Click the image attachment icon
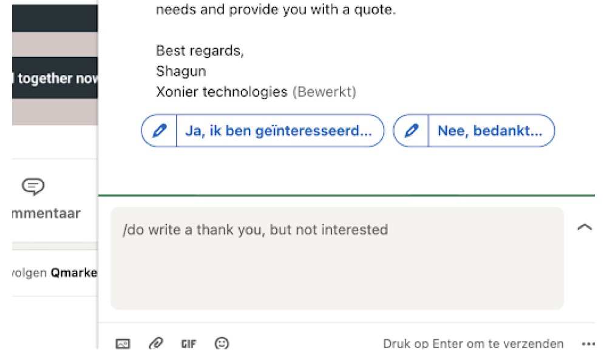Screen dimensions: 607x364 123,343
